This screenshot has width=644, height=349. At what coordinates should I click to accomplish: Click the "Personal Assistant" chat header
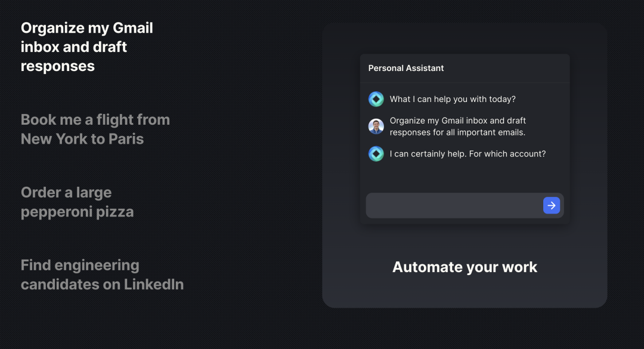[406, 68]
